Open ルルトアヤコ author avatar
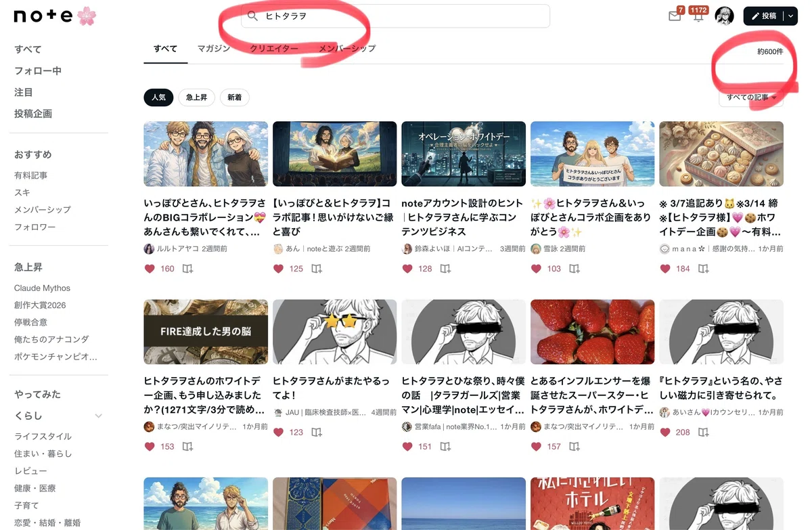 (149, 249)
